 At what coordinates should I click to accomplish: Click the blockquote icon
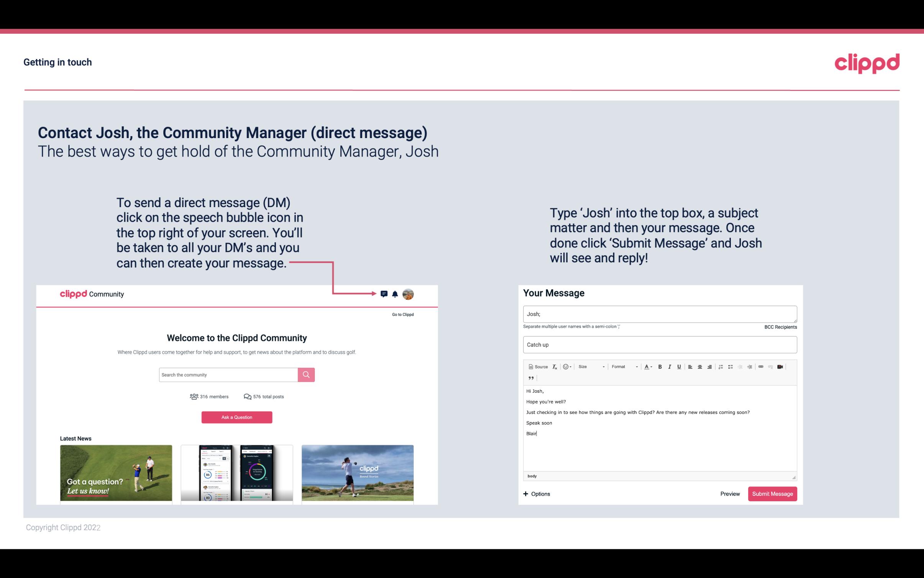pos(530,377)
